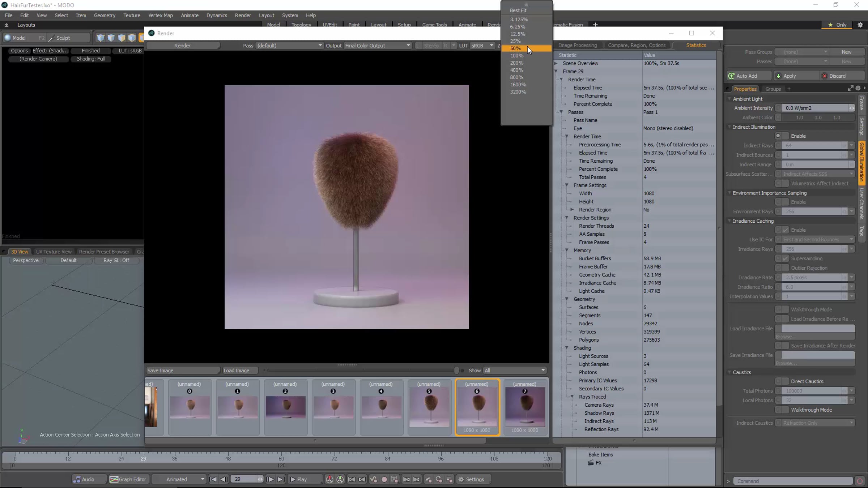Jump to last frame of timeline
The image size is (868, 488).
(281, 479)
